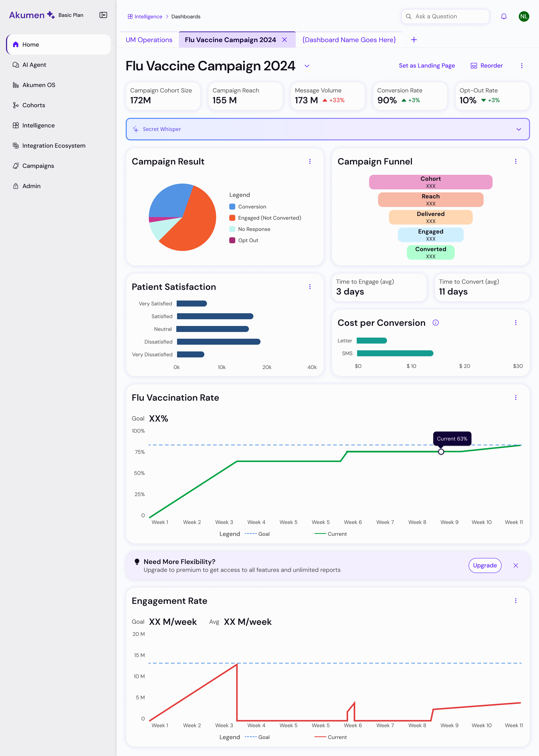Click Dashboards breadcrumb
The width and height of the screenshot is (539, 756).
(x=186, y=16)
